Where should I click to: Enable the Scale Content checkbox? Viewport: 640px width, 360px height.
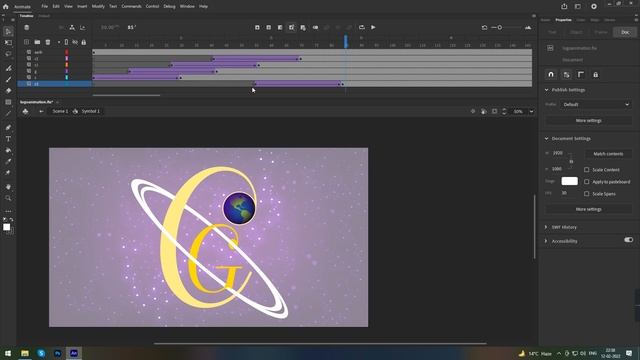click(587, 169)
